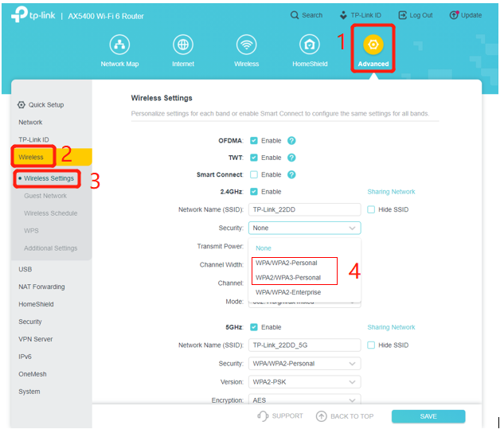Open Quick Setup gear icon in sidebar
This screenshot has width=504, height=437.
tap(21, 105)
